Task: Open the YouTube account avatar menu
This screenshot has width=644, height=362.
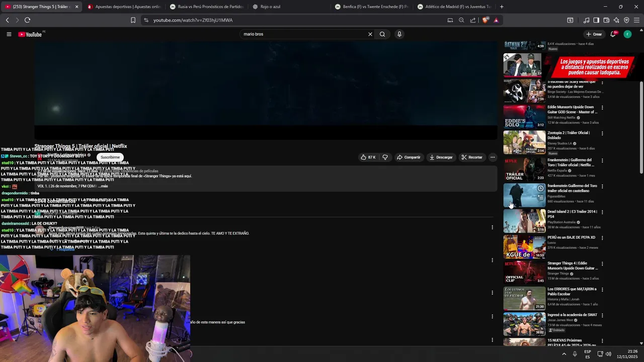Action: tap(627, 34)
